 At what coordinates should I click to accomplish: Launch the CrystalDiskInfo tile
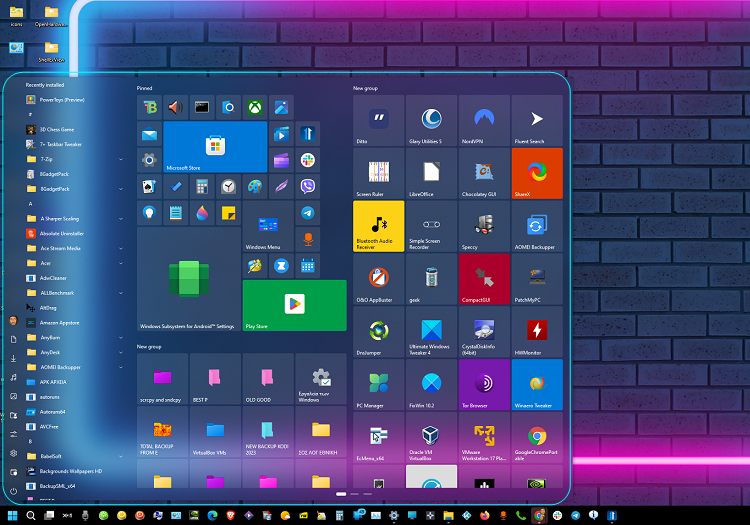tap(485, 332)
